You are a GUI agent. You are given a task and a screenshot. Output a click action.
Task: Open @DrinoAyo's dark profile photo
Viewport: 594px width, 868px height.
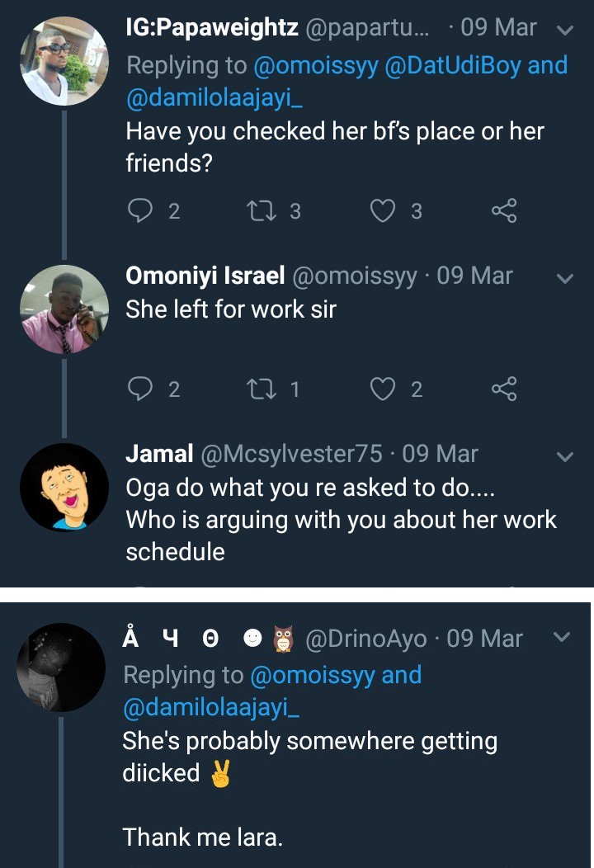(x=62, y=668)
